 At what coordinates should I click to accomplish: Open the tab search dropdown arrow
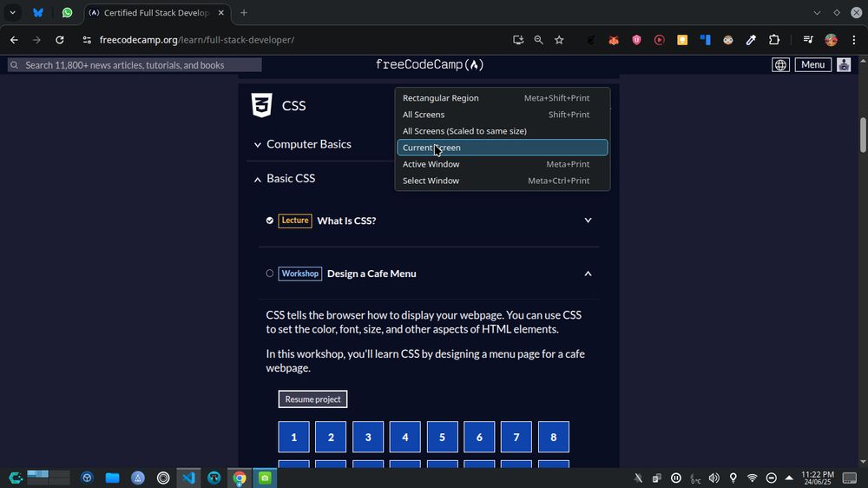click(13, 13)
